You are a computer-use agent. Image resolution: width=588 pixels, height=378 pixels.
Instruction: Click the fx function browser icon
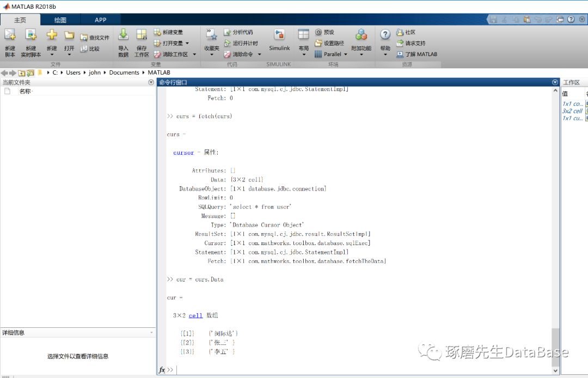coord(162,370)
